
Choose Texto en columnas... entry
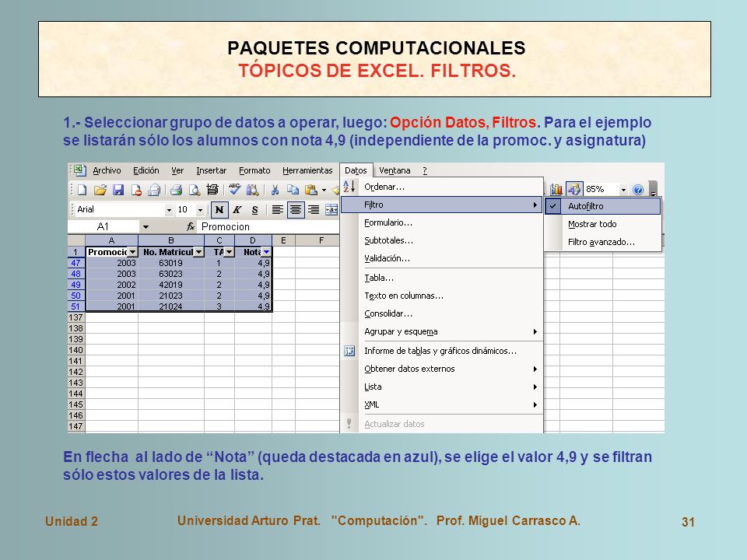pyautogui.click(x=442, y=296)
